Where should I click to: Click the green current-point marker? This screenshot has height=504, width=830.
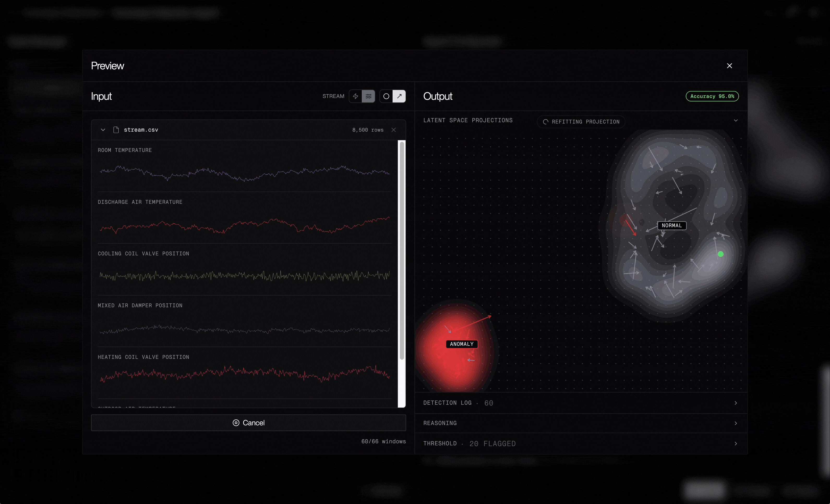pos(720,254)
